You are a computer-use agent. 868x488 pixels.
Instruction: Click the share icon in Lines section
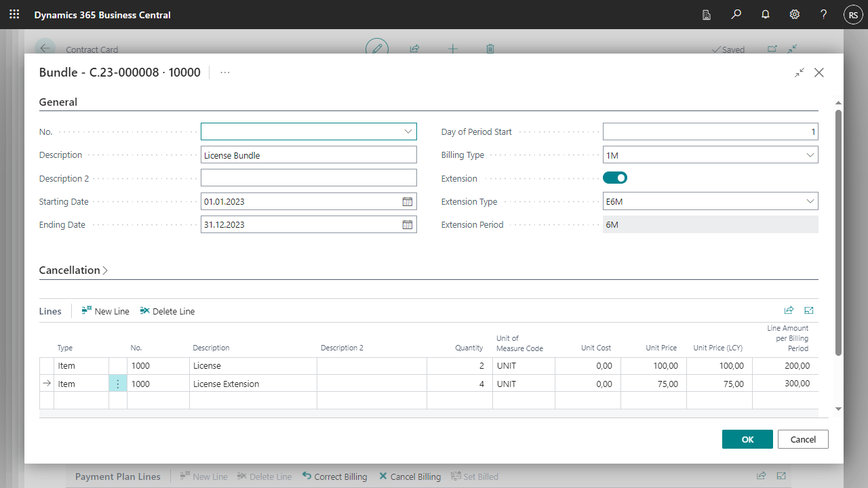[789, 310]
